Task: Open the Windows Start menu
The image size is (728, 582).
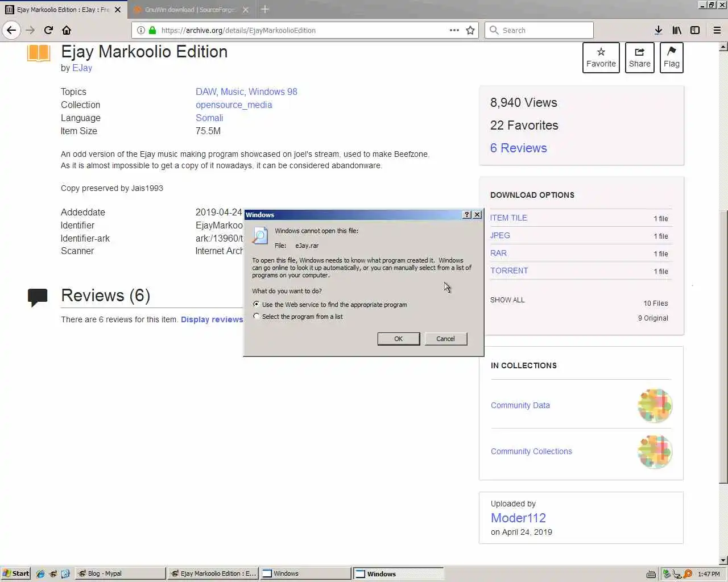Action: point(15,573)
